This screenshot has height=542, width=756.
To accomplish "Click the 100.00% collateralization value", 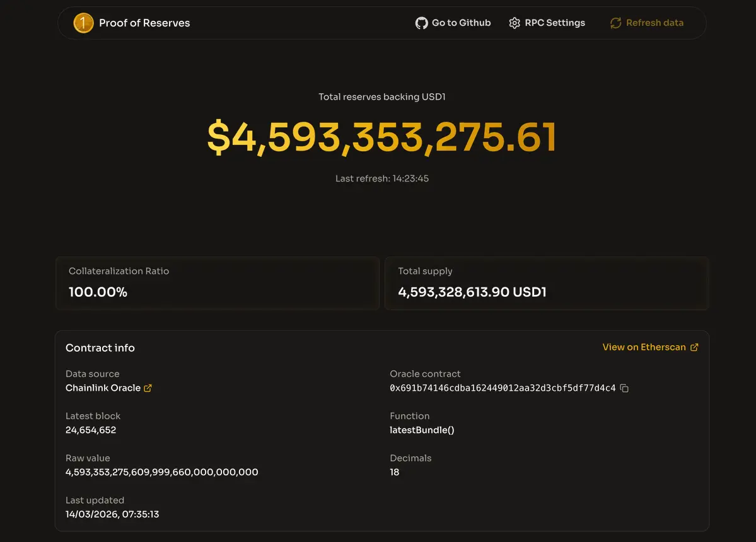I will [98, 292].
